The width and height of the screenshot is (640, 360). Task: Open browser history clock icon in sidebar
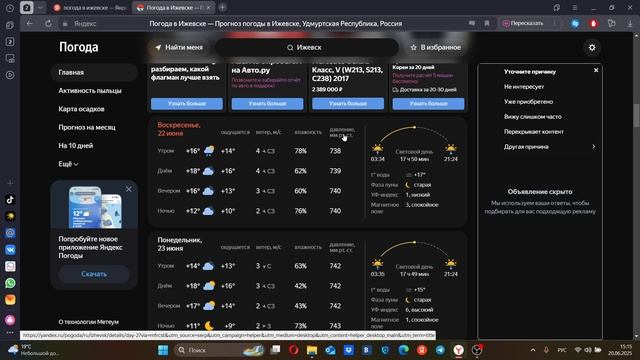[x=10, y=8]
